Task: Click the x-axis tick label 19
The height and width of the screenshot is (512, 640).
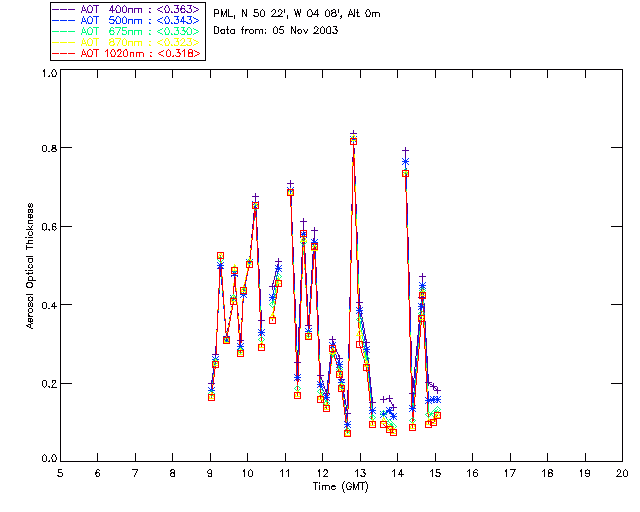Action: point(585,473)
